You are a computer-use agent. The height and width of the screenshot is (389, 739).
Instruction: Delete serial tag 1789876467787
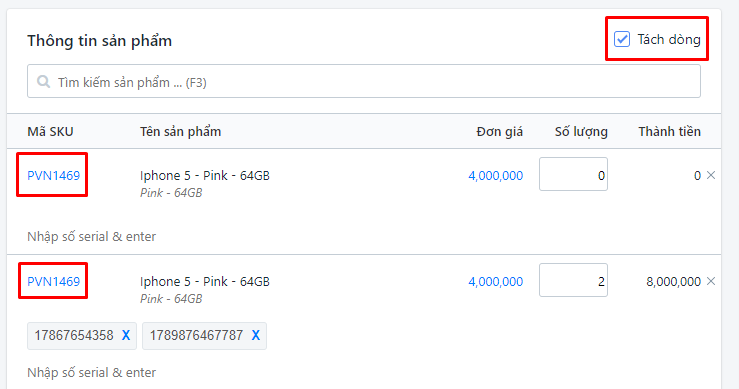tap(255, 335)
